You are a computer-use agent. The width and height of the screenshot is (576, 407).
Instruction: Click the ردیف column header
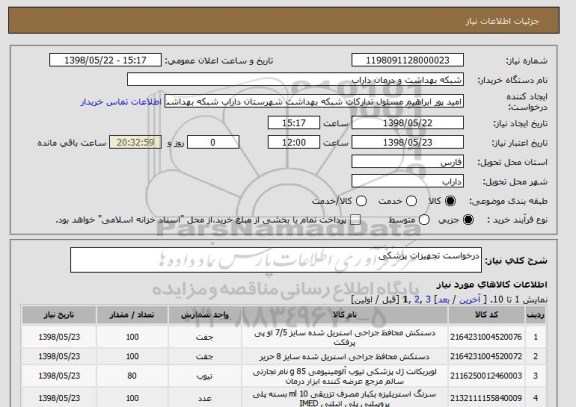(x=536, y=315)
